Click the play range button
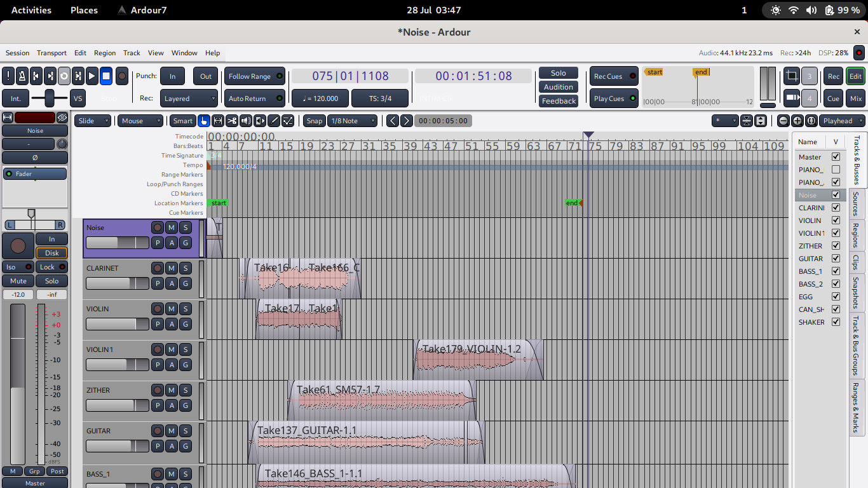This screenshot has width=868, height=488. (x=78, y=76)
